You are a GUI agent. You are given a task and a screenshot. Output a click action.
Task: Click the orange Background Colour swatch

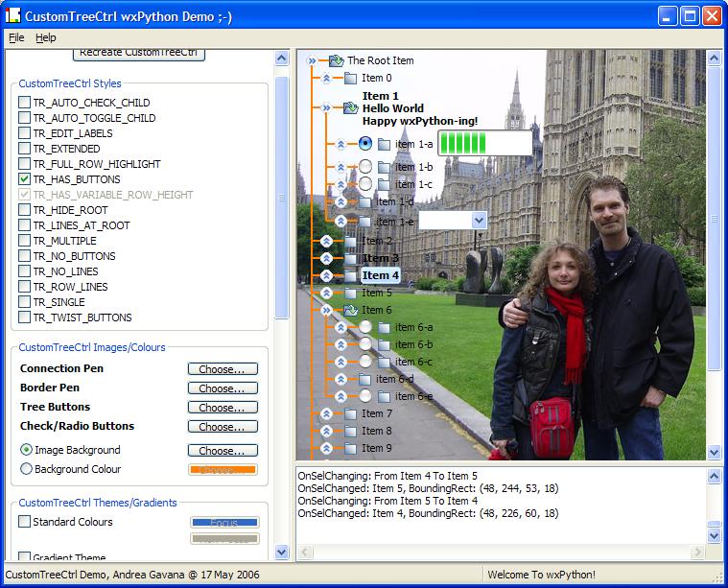click(223, 470)
